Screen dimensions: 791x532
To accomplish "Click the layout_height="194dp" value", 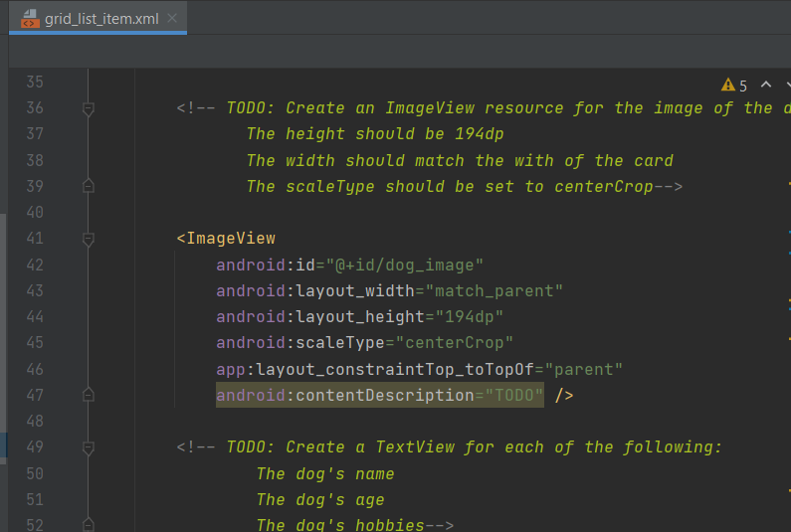I will tap(470, 316).
